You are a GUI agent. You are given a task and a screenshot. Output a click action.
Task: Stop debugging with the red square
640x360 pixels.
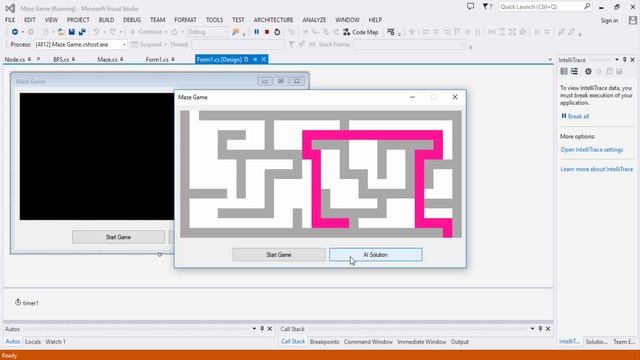(267, 32)
